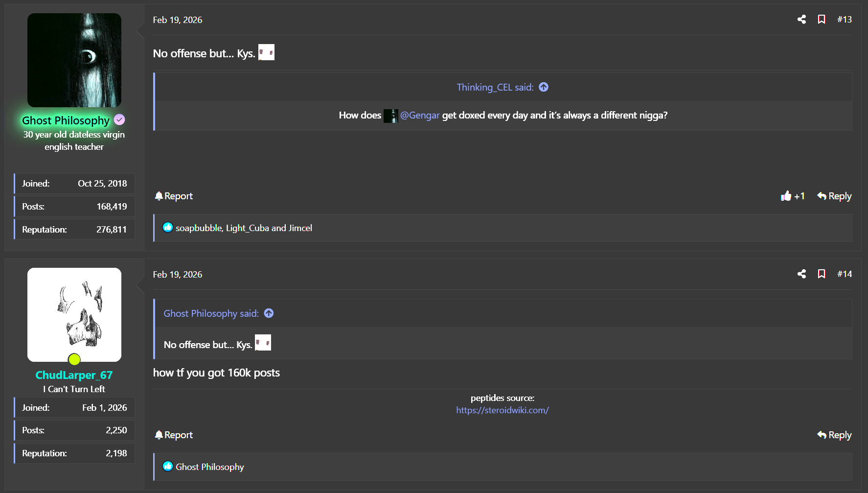The height and width of the screenshot is (493, 868).
Task: Open the @Gengar mention link
Action: [x=420, y=116]
